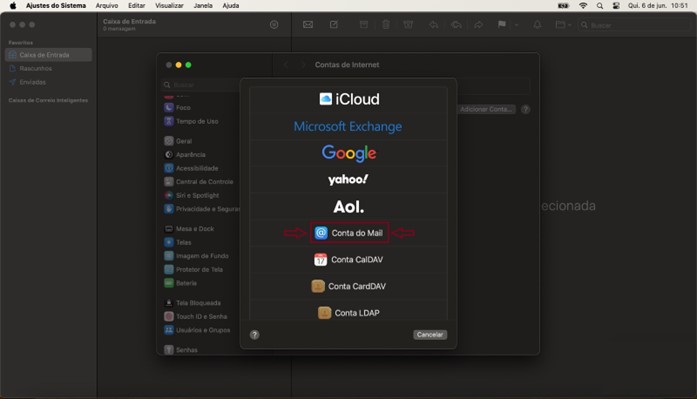Open the Janela menu
697x399 pixels.
click(x=203, y=5)
